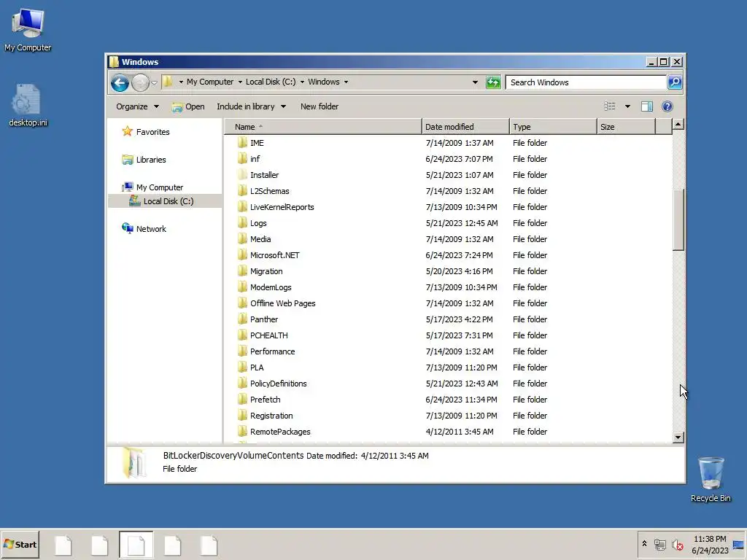This screenshot has width=747, height=560.
Task: Select the Logs folder icon
Action: [242, 223]
